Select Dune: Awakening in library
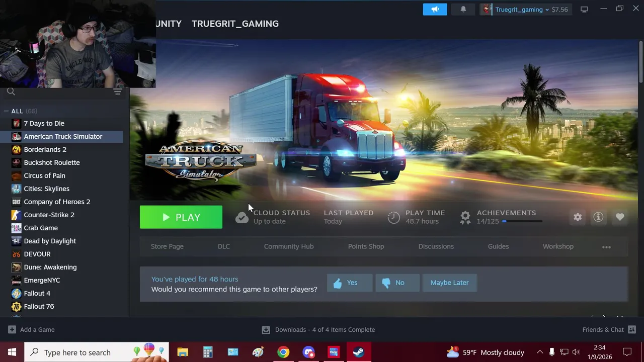The image size is (644, 362). tap(61, 267)
